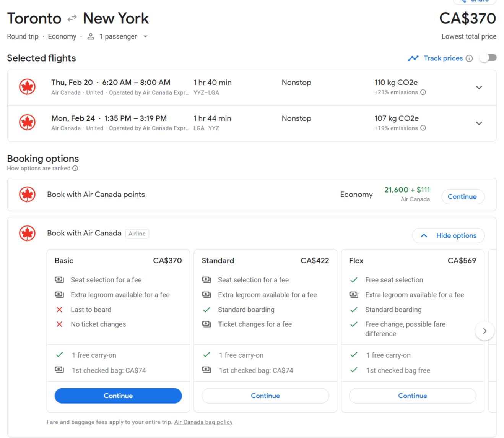504x438 pixels.
Task: Continue with the Basic CA$370 fare
Action: tap(118, 396)
